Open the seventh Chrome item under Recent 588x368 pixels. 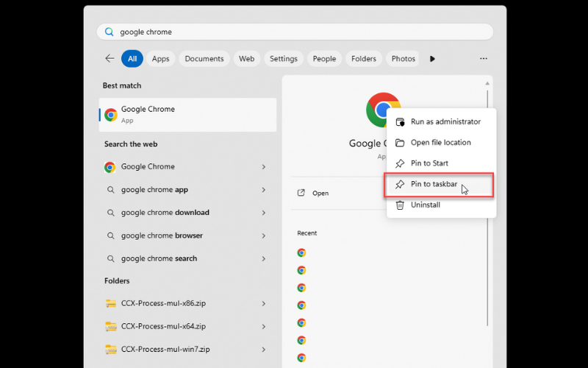pyautogui.click(x=301, y=358)
